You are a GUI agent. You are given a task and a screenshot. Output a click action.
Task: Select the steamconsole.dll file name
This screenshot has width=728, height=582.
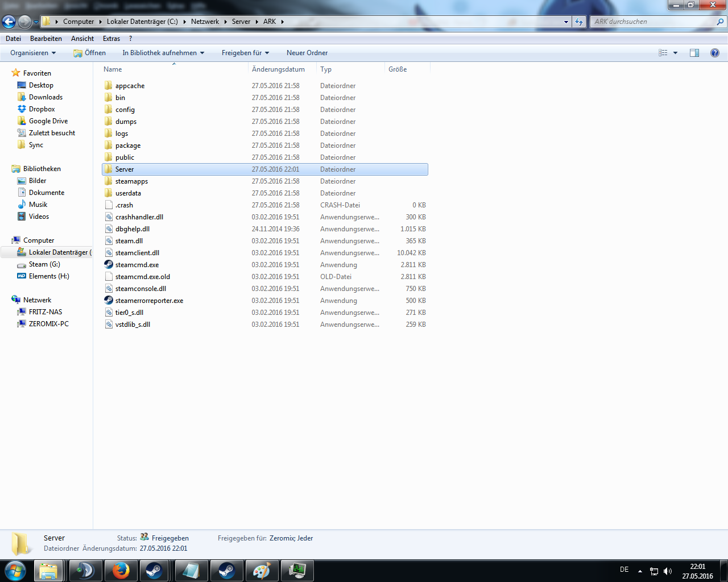tap(140, 289)
